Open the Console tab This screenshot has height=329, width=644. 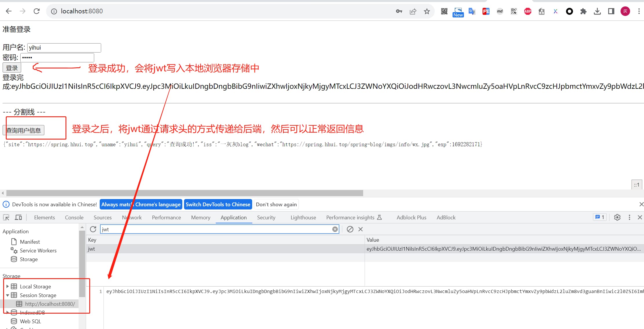pos(74,217)
